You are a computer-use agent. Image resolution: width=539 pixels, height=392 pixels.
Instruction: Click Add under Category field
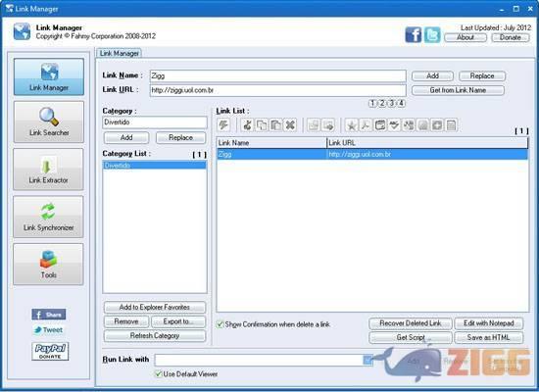(x=126, y=137)
